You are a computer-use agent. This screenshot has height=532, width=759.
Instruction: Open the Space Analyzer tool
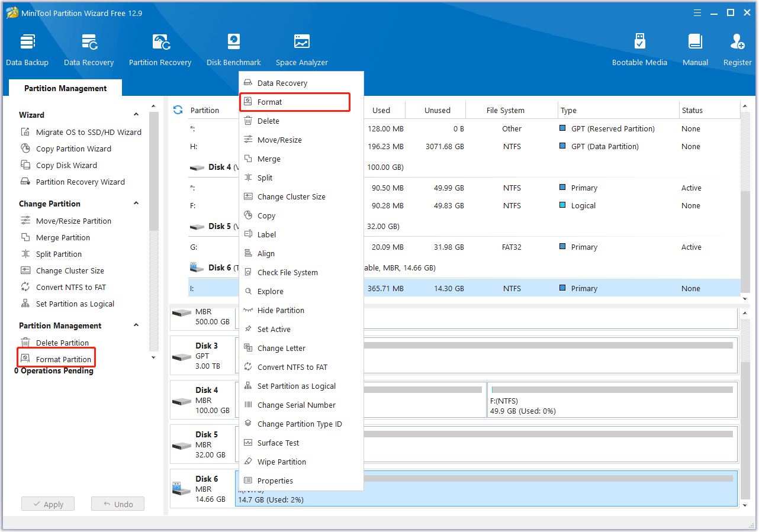pos(302,50)
